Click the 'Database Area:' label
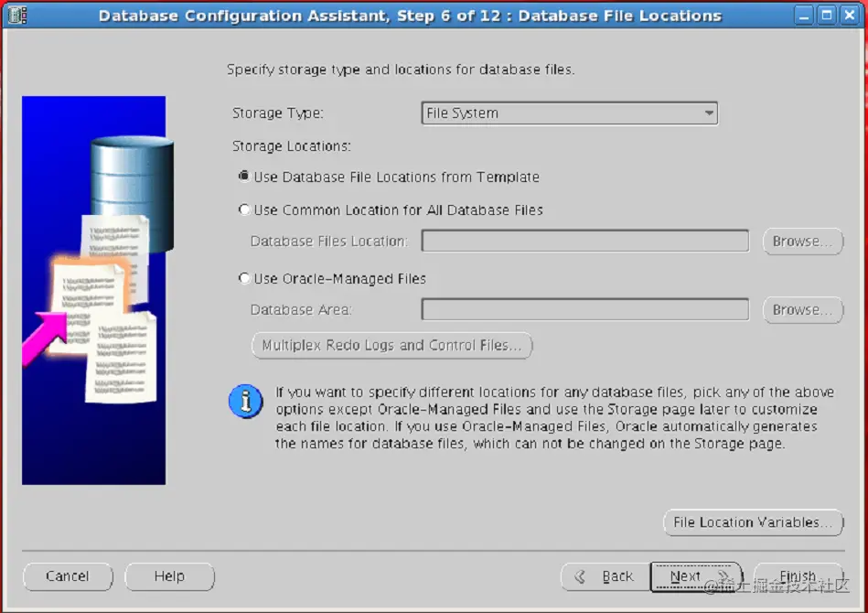 point(301,309)
